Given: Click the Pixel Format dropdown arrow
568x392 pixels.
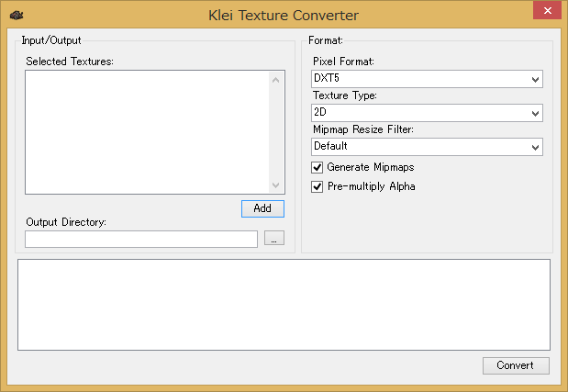Looking at the screenshot, I should point(535,79).
